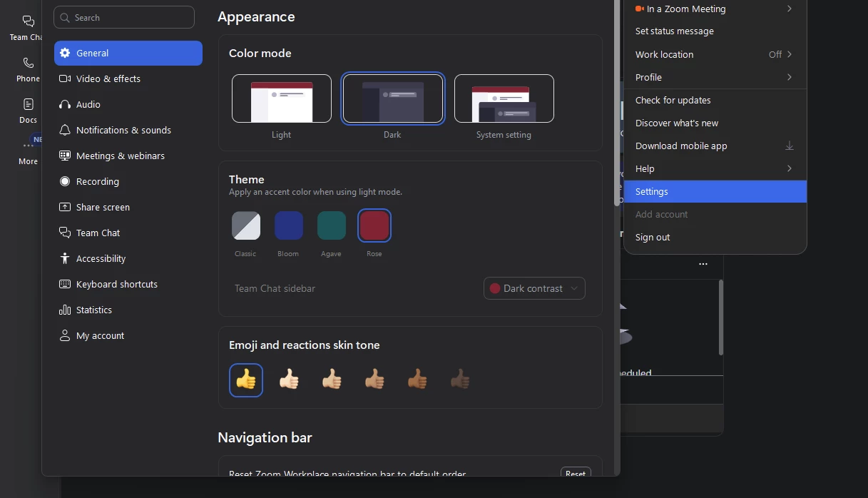The image size is (868, 498).
Task: Open More options in the left navigation bar
Action: click(x=28, y=152)
